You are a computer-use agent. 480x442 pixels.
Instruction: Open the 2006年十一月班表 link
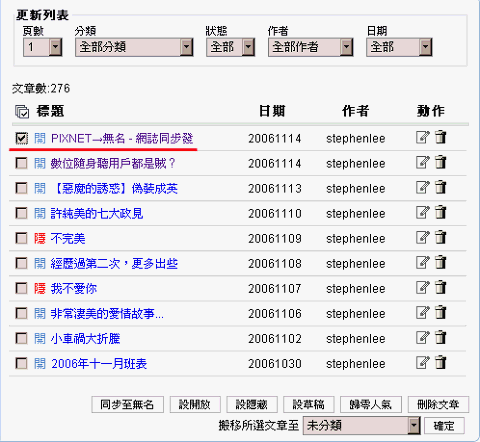(99, 363)
